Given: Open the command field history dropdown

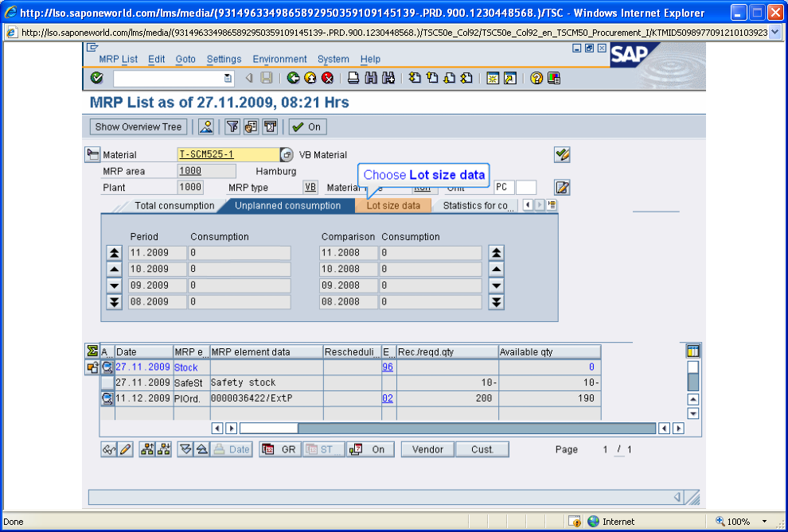Looking at the screenshot, I should pyautogui.click(x=228, y=78).
